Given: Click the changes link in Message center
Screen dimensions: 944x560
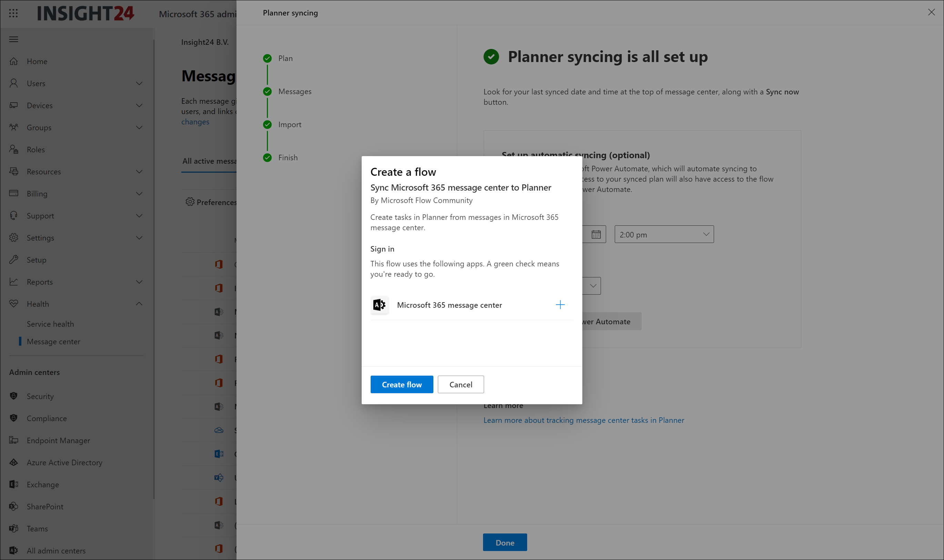Looking at the screenshot, I should (x=195, y=122).
